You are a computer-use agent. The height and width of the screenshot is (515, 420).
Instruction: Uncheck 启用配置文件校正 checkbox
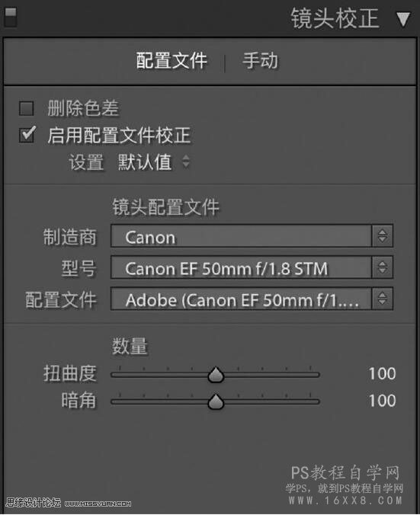[27, 134]
